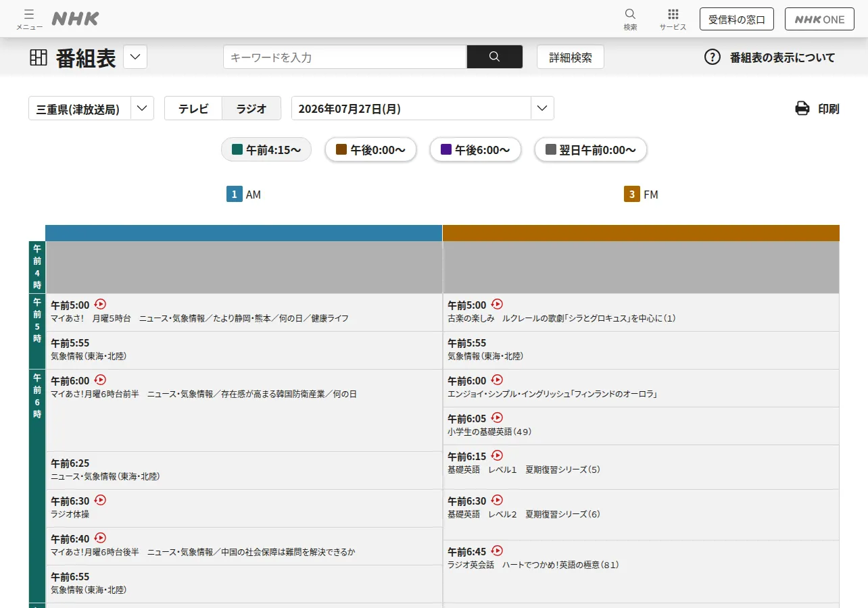The width and height of the screenshot is (868, 608).
Task: Play AM 午前5:00 マイあさ program icon
Action: (x=100, y=304)
